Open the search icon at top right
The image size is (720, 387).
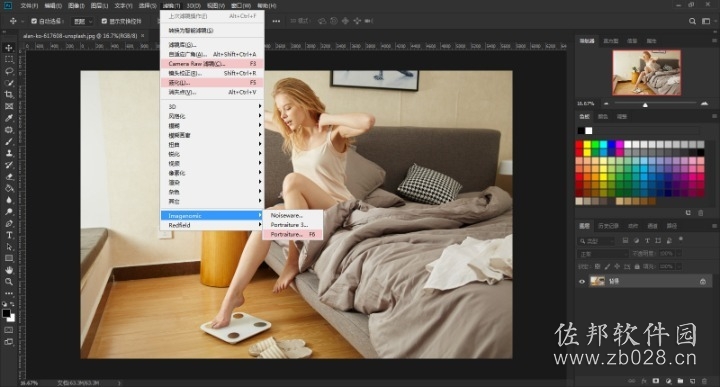click(x=692, y=21)
